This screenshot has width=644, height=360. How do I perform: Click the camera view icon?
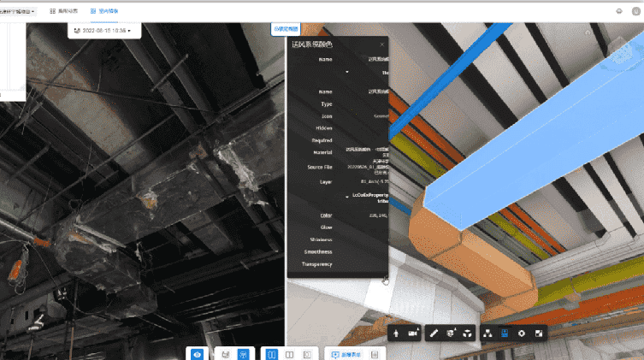pos(414,333)
